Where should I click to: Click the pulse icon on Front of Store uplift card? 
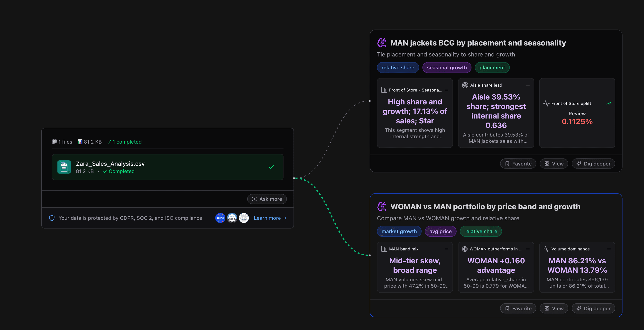546,103
